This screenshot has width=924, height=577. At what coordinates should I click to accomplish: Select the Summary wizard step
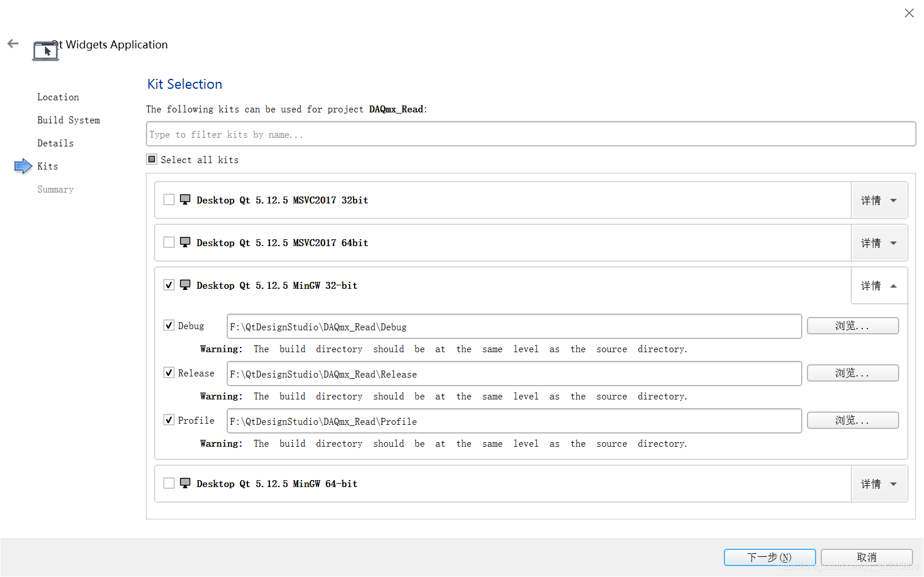(55, 189)
